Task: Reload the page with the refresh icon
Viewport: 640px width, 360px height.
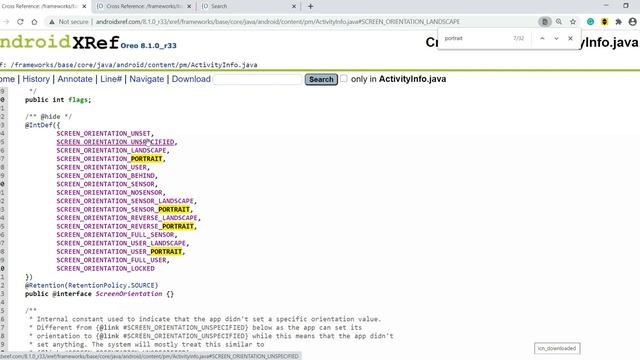Action: click(x=20, y=22)
